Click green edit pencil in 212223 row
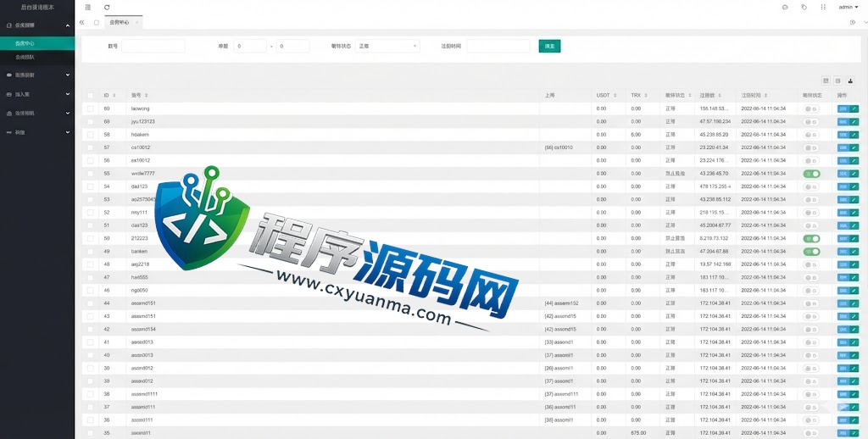868x439 pixels. 854,239
